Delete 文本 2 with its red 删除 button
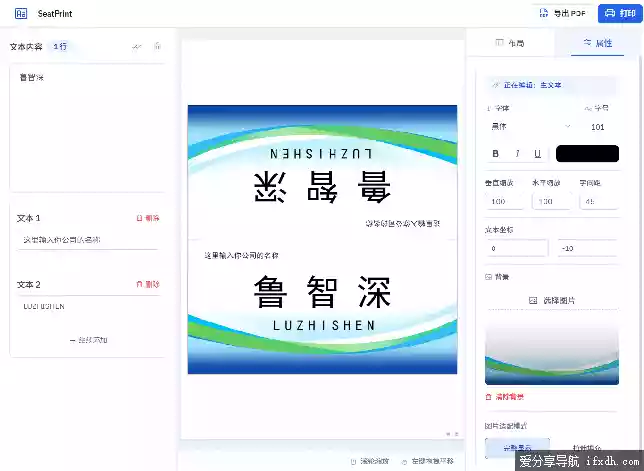This screenshot has height=471, width=644. [148, 284]
